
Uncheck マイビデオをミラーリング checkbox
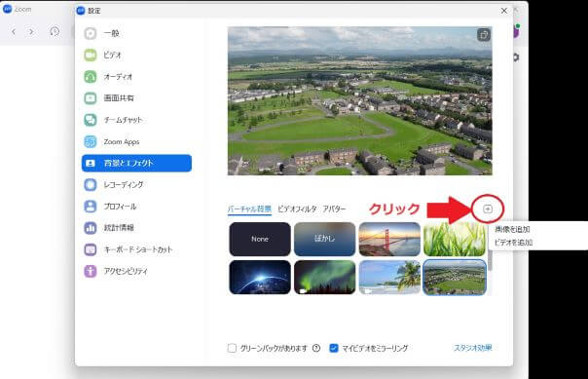click(x=333, y=348)
